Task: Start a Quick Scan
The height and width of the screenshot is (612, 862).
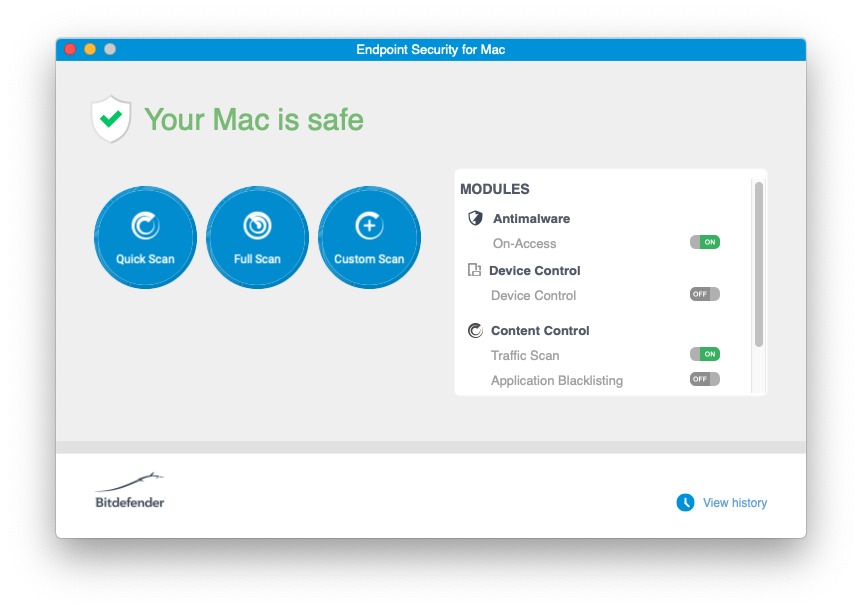Action: [145, 237]
